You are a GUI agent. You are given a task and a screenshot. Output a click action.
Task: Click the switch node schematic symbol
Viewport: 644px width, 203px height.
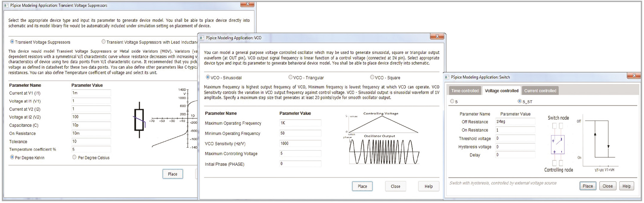point(558,144)
